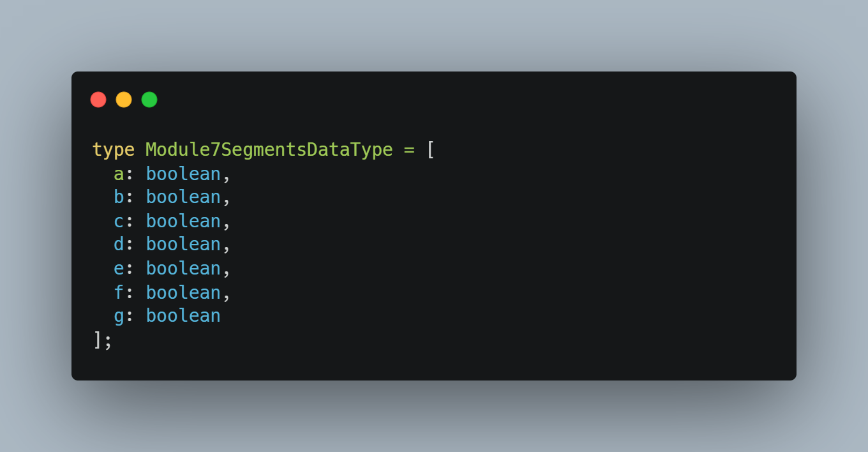Click the yellow minimize window dot
868x452 pixels.
tap(124, 100)
